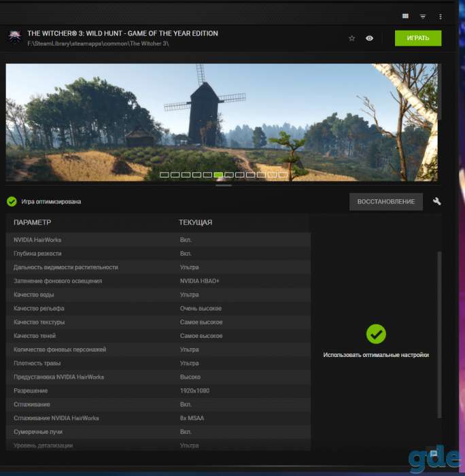
Task: Click the Witcher 3 game title text
Action: click(122, 33)
